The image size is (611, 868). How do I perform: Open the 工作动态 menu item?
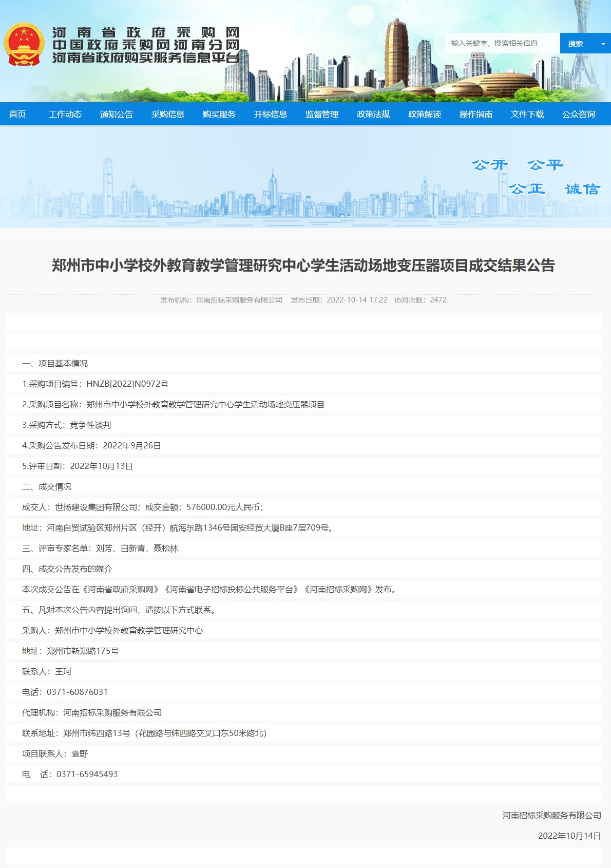point(65,114)
